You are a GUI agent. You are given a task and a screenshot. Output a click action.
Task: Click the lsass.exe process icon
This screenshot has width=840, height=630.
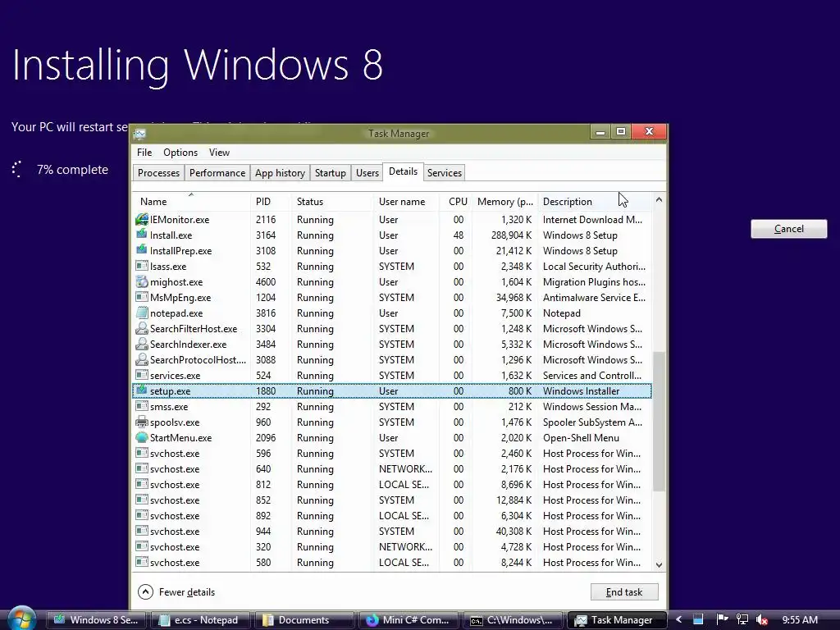click(x=142, y=266)
